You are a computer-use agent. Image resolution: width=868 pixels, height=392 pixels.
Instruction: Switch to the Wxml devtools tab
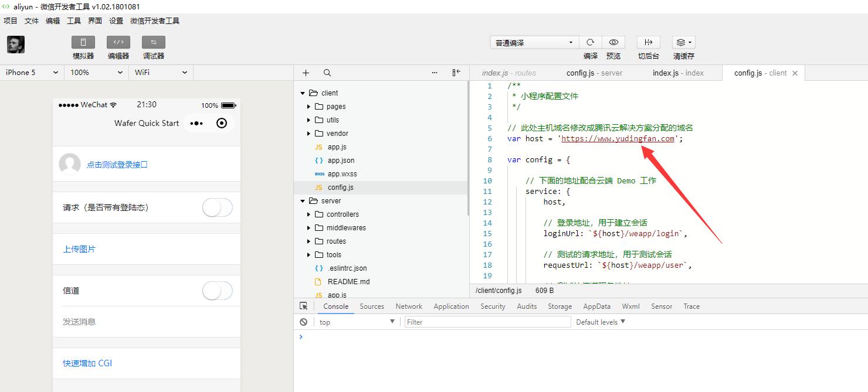[x=630, y=306]
